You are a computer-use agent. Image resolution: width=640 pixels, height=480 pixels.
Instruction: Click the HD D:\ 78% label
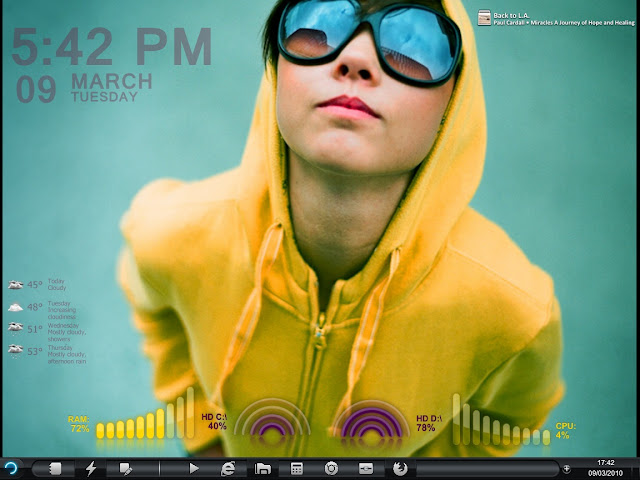pos(429,423)
